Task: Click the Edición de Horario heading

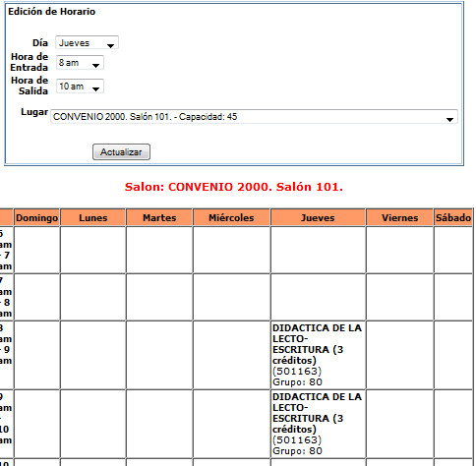Action: (x=52, y=12)
